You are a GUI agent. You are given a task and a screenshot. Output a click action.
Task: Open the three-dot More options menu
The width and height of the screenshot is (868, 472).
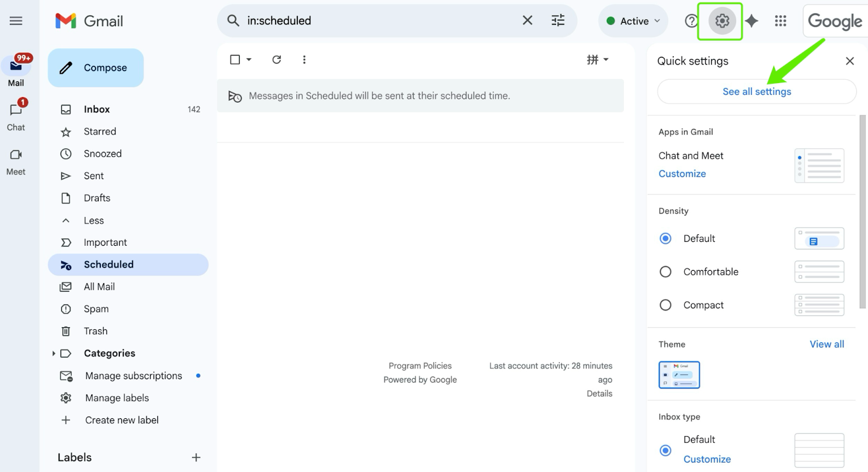tap(304, 60)
